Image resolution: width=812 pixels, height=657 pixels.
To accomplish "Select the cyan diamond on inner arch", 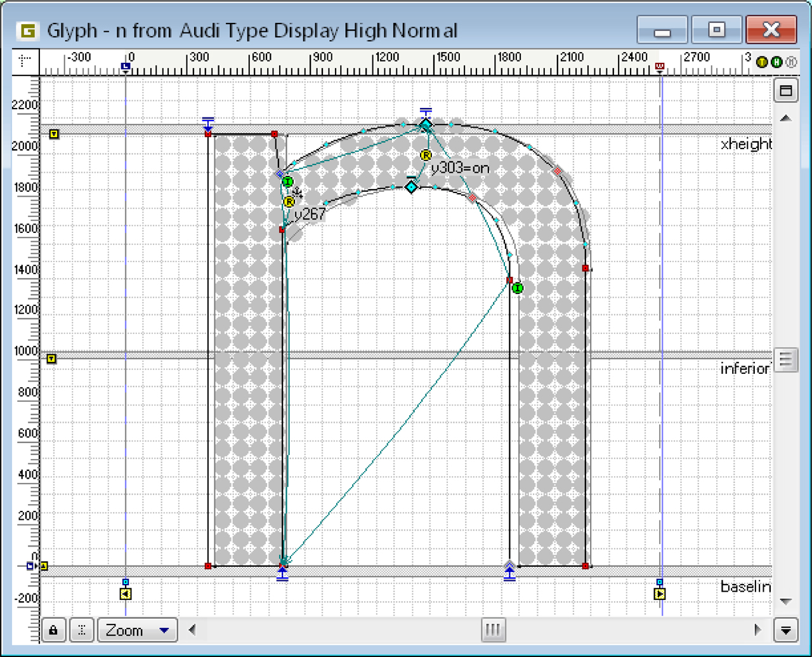I will 411,187.
